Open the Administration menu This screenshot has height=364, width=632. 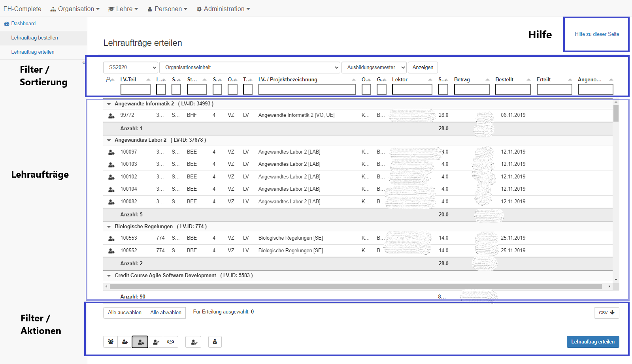pos(223,9)
